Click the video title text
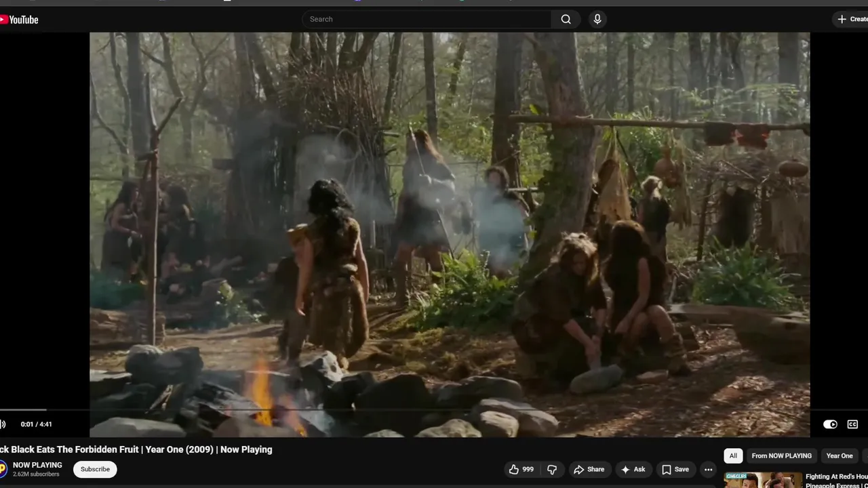Image resolution: width=868 pixels, height=488 pixels. tap(136, 449)
